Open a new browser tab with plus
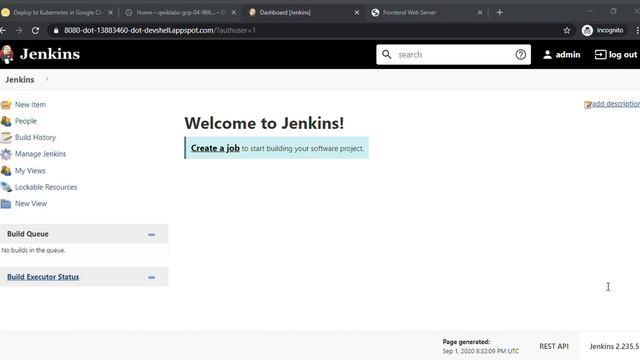 coord(500,13)
